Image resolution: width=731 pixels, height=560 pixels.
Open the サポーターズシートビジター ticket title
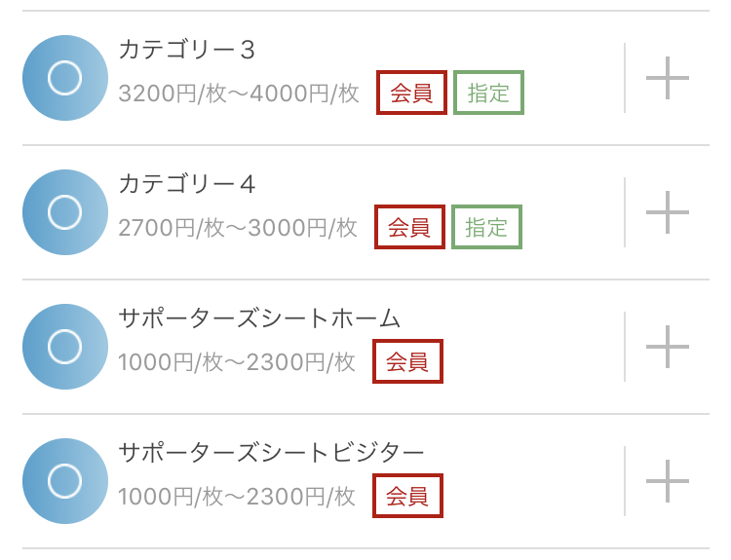[x=271, y=453]
